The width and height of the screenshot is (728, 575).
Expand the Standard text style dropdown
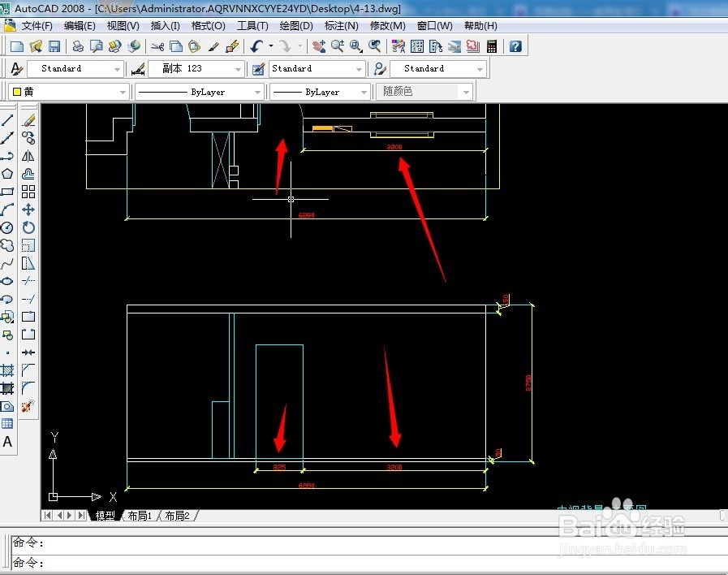[75, 69]
